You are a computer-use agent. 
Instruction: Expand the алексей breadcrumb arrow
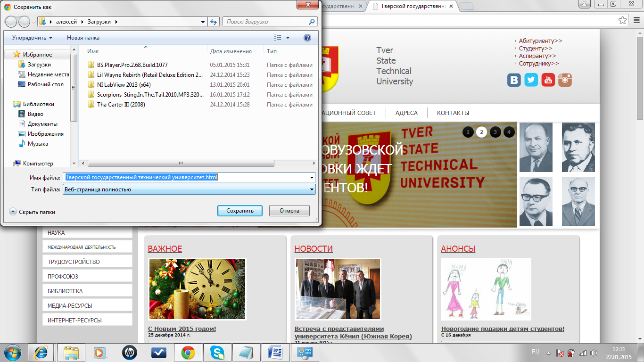point(83,22)
